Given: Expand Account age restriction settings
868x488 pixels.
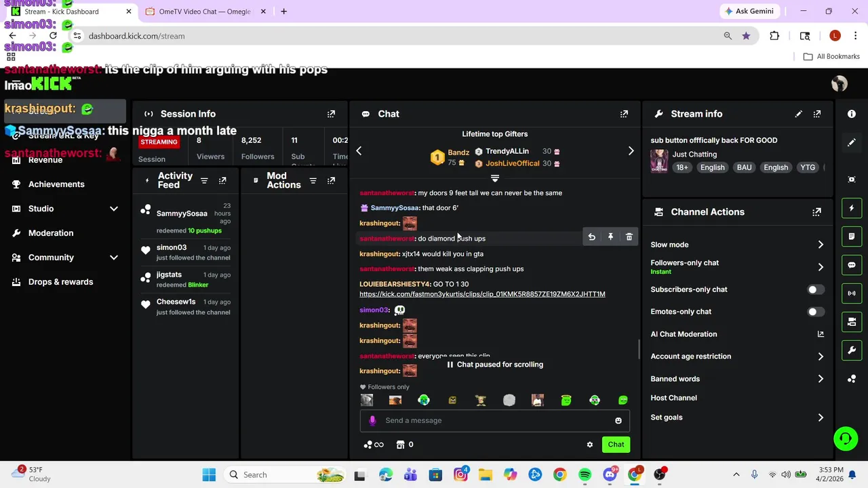Looking at the screenshot, I should [821, 357].
